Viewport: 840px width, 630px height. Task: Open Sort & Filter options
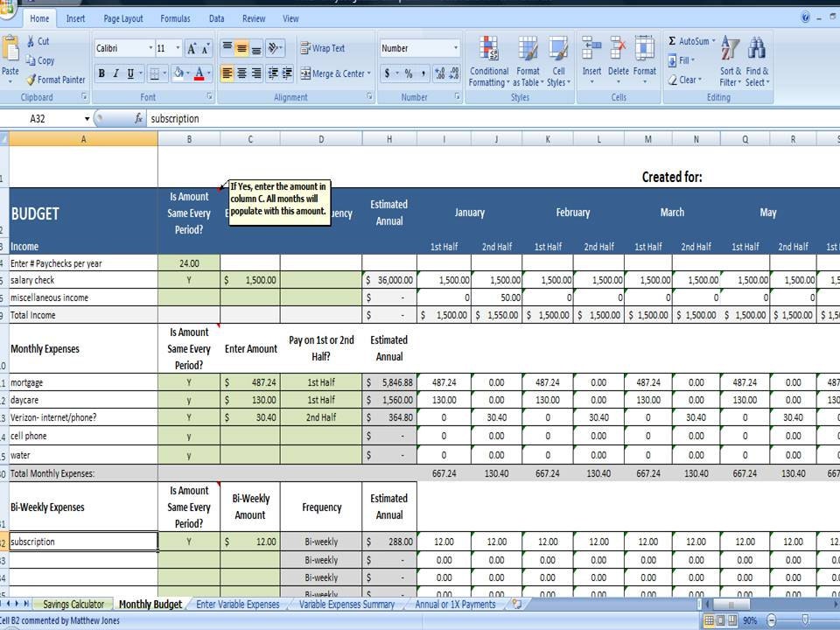click(x=730, y=61)
